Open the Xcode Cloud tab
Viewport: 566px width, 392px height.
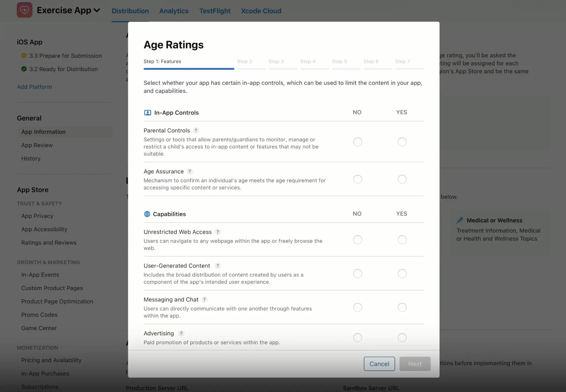click(x=261, y=11)
